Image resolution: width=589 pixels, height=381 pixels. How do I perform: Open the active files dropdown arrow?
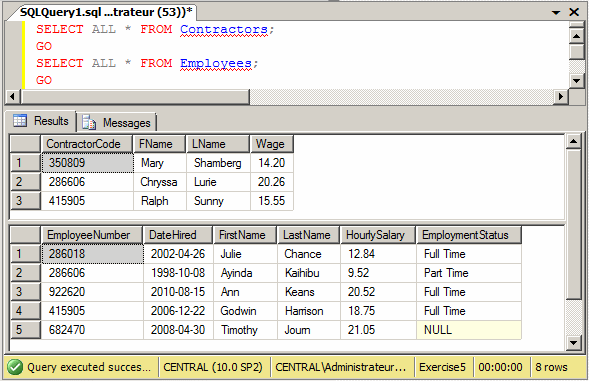pos(556,12)
